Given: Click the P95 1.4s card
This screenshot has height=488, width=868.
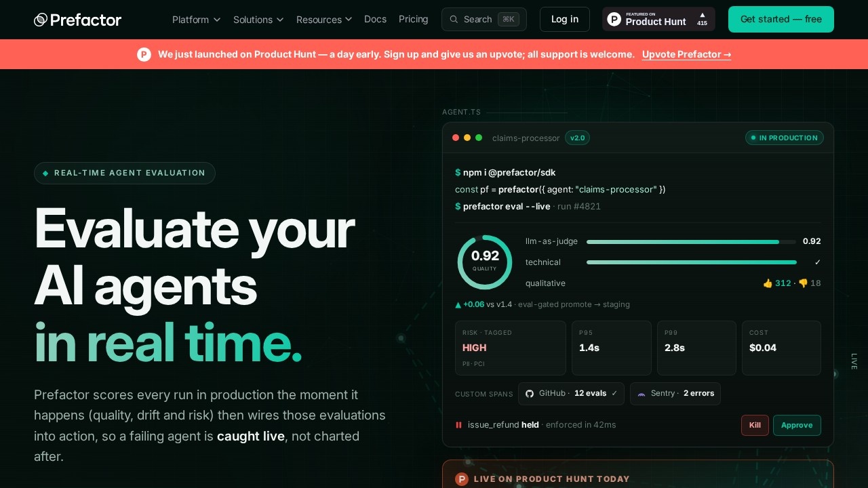Looking at the screenshot, I should pos(612,348).
